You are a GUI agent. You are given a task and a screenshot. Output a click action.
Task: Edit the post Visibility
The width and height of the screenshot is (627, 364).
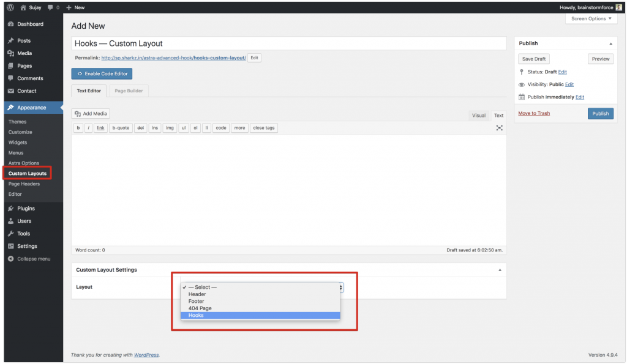point(569,84)
